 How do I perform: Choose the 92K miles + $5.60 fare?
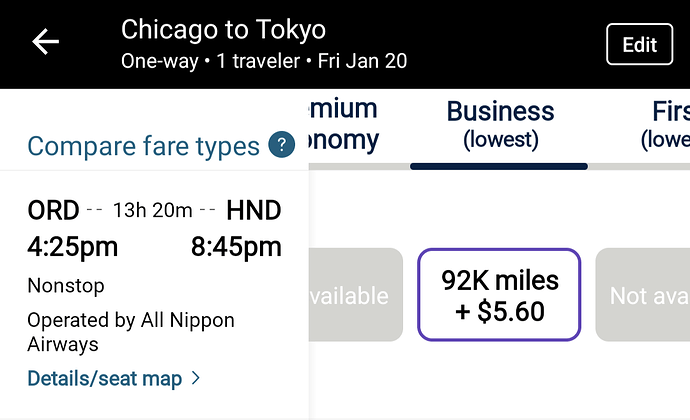[x=499, y=295]
